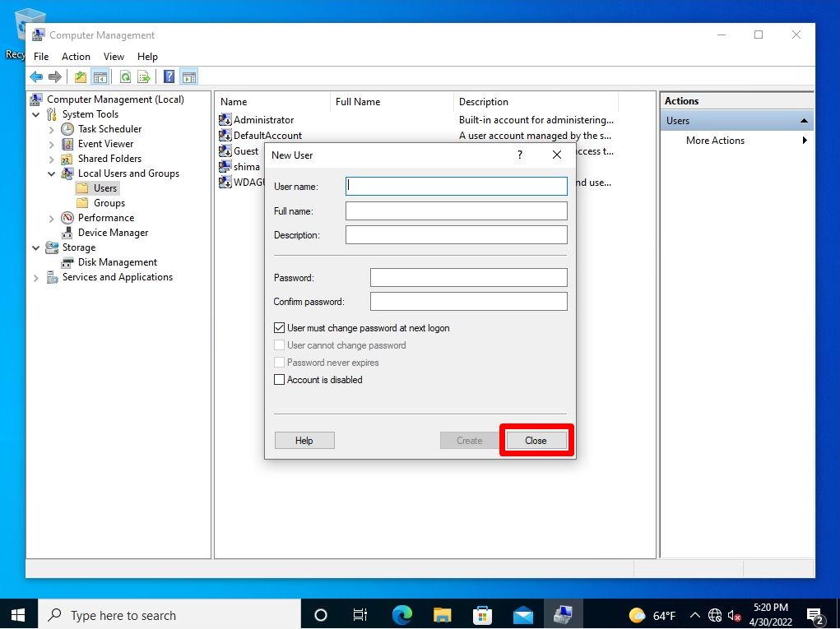Click the Help button in New User dialog
Viewport: 840px width, 629px height.
(304, 441)
